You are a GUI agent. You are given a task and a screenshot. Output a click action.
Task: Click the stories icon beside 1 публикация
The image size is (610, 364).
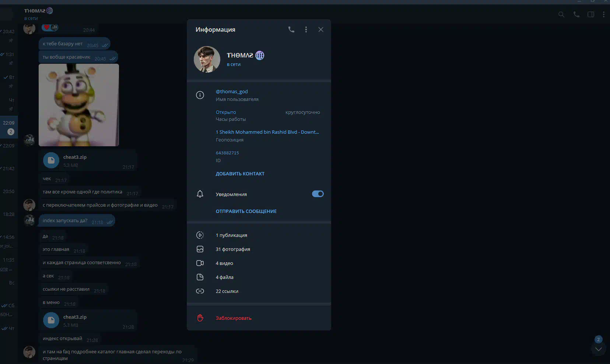click(x=200, y=235)
